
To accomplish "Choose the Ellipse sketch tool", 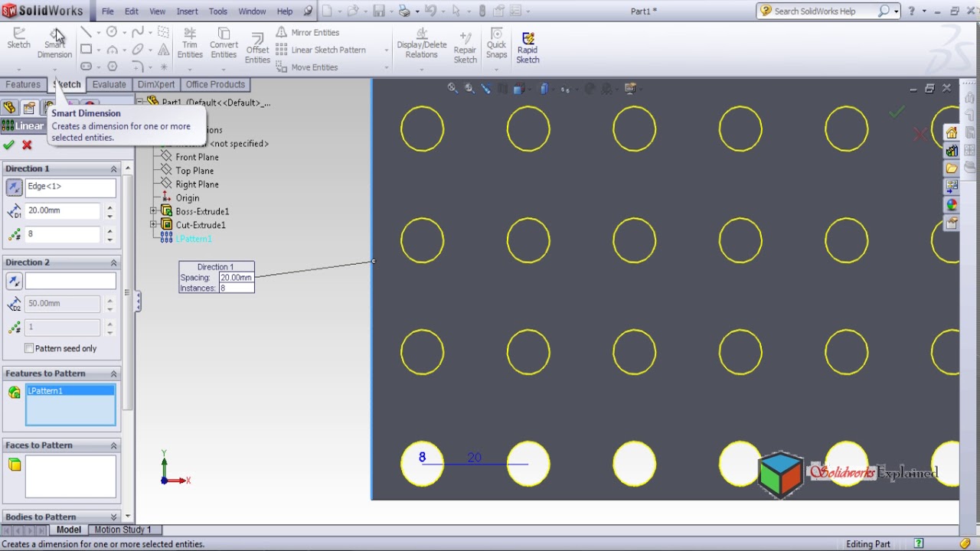I will (138, 50).
